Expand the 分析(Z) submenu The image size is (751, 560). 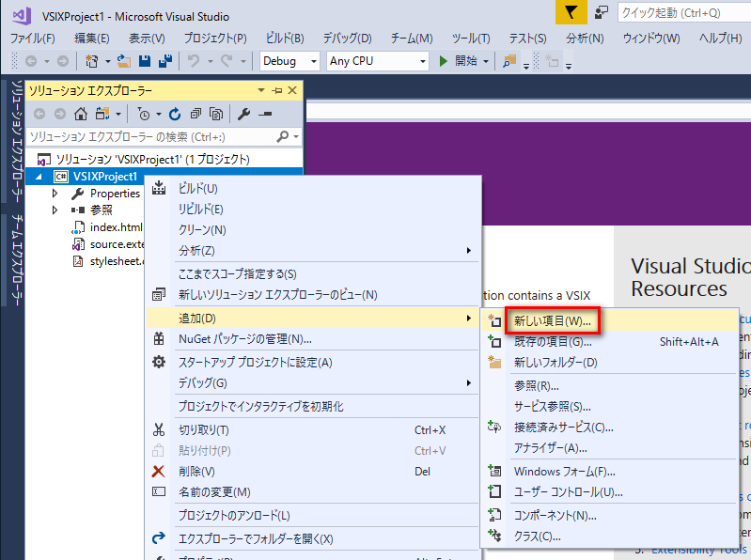(313, 251)
